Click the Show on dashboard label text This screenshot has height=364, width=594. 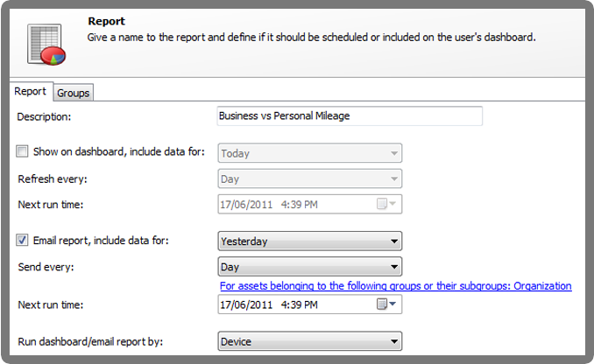[x=118, y=151]
